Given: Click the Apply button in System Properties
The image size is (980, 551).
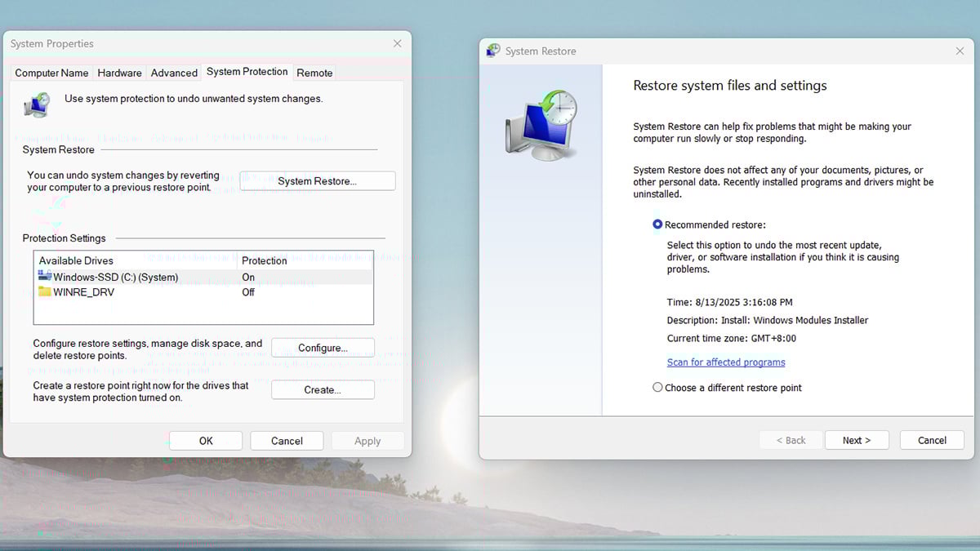Looking at the screenshot, I should point(367,441).
